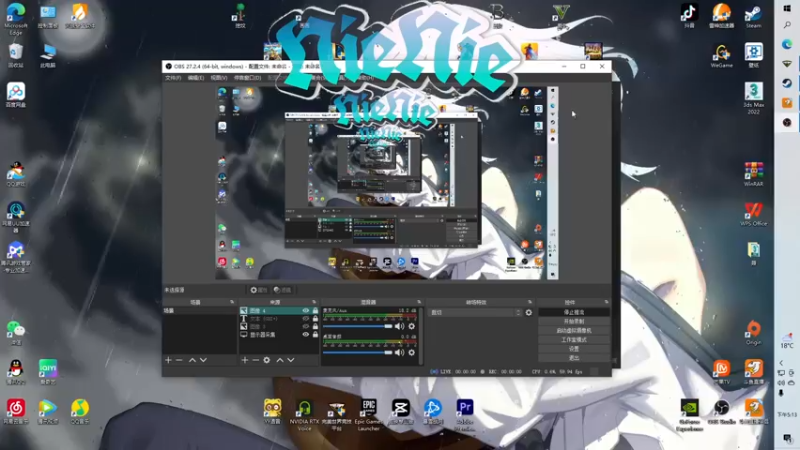Pop out the Scenes dock panel

232,302
